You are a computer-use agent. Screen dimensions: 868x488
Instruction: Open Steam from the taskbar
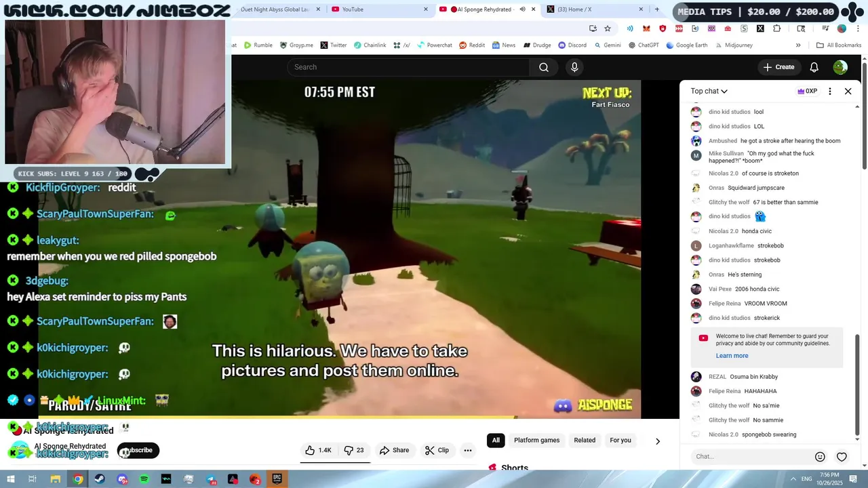point(100,479)
